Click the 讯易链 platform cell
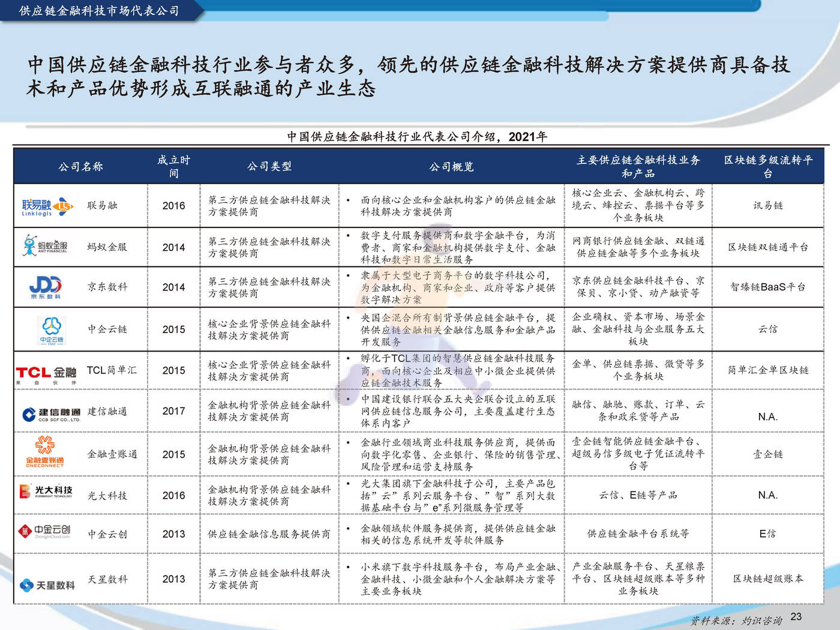Viewport: 840px width, 630px height. click(768, 205)
